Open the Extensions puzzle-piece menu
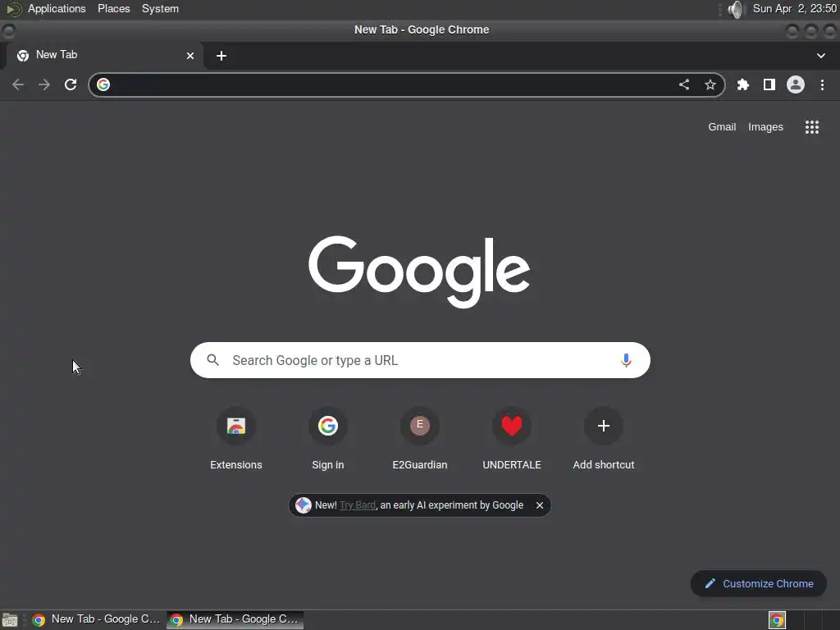 (743, 84)
